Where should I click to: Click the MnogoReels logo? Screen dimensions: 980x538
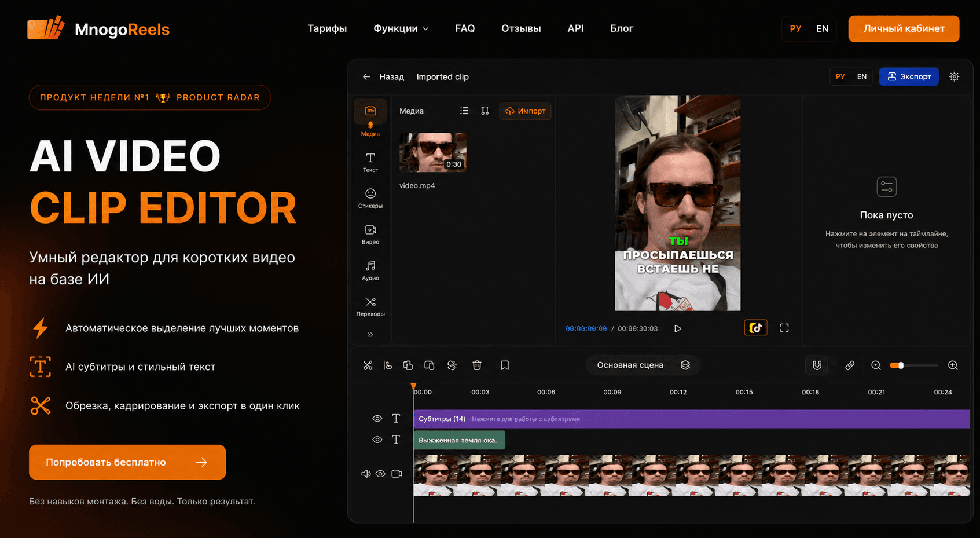click(98, 28)
